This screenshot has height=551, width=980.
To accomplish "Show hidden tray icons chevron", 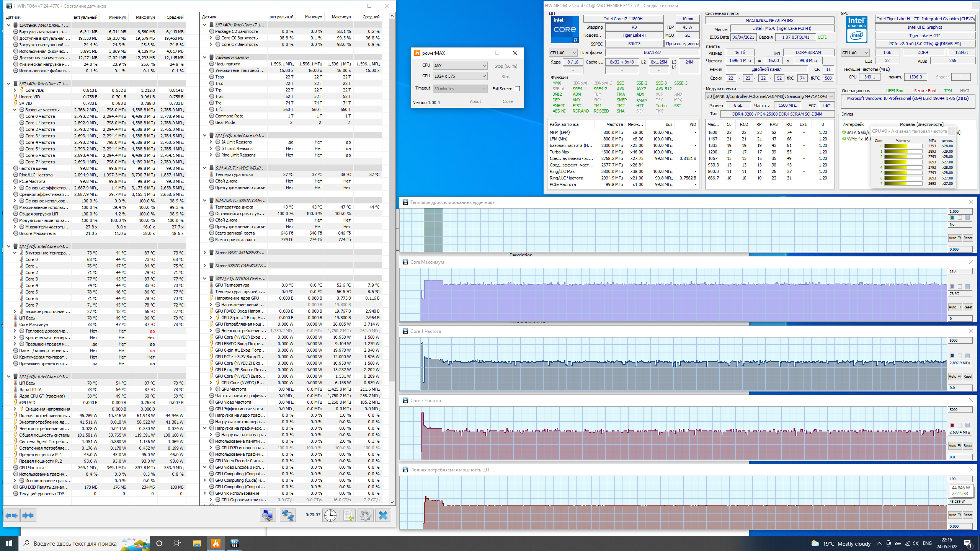I will point(879,543).
